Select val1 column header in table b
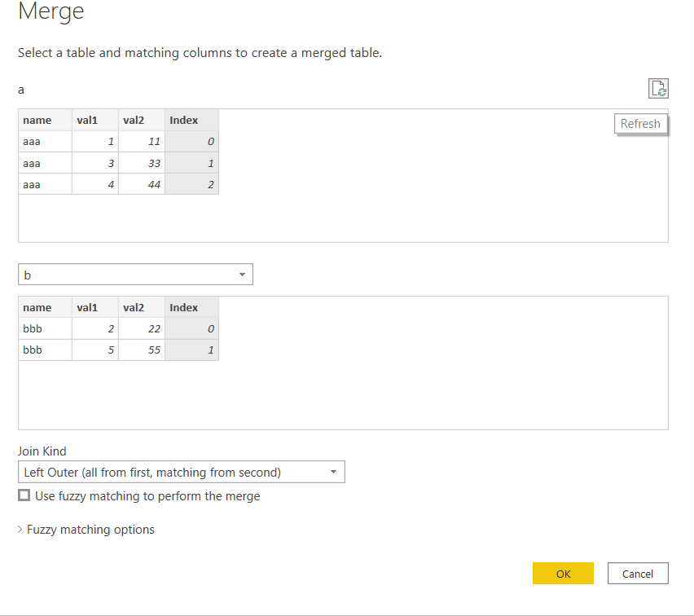This screenshot has width=694, height=616. point(95,307)
